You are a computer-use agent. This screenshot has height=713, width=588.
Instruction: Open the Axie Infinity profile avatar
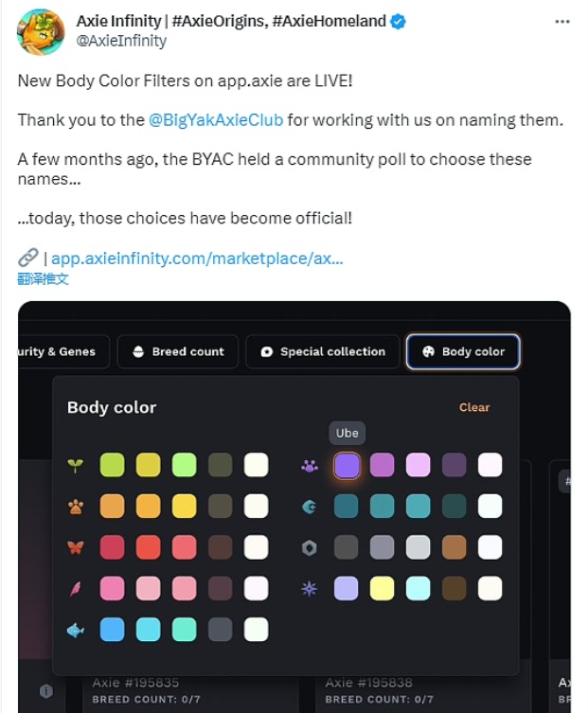[41, 30]
